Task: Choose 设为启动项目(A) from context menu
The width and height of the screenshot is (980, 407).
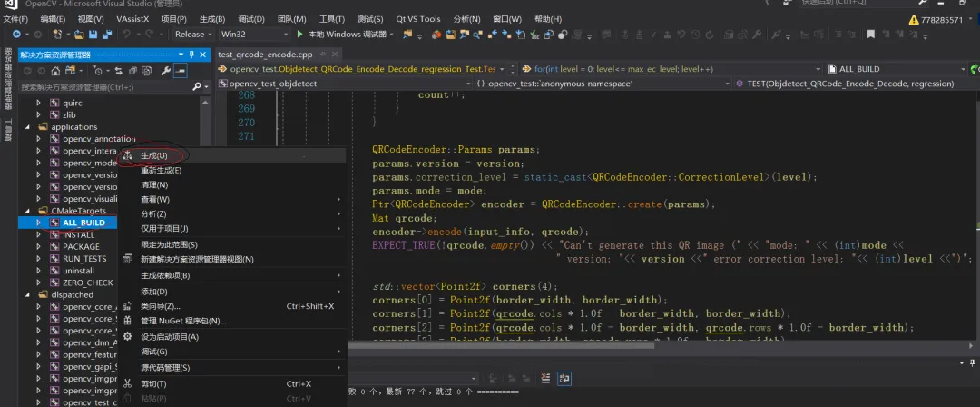Action: (169, 337)
